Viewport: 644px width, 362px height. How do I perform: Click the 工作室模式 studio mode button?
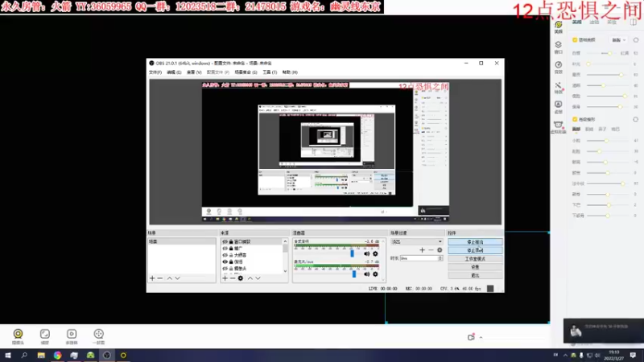475,259
